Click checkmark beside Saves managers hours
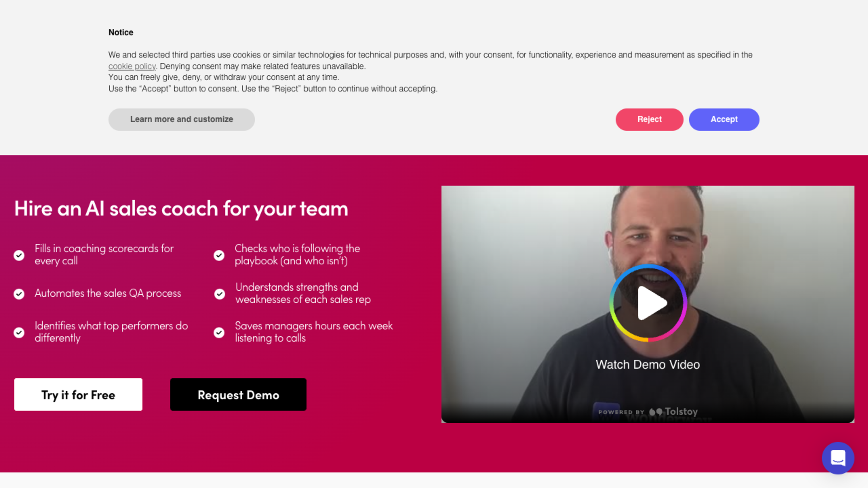 coord(219,333)
